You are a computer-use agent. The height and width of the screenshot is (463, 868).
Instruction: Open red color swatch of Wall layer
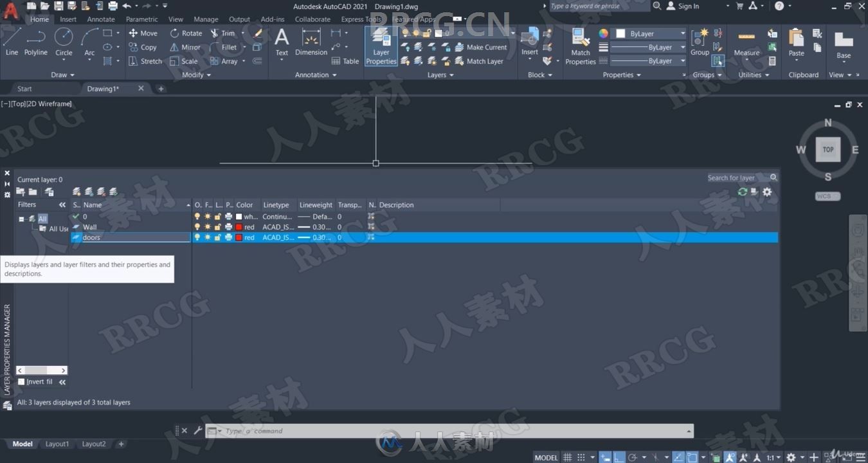pyautogui.click(x=239, y=227)
